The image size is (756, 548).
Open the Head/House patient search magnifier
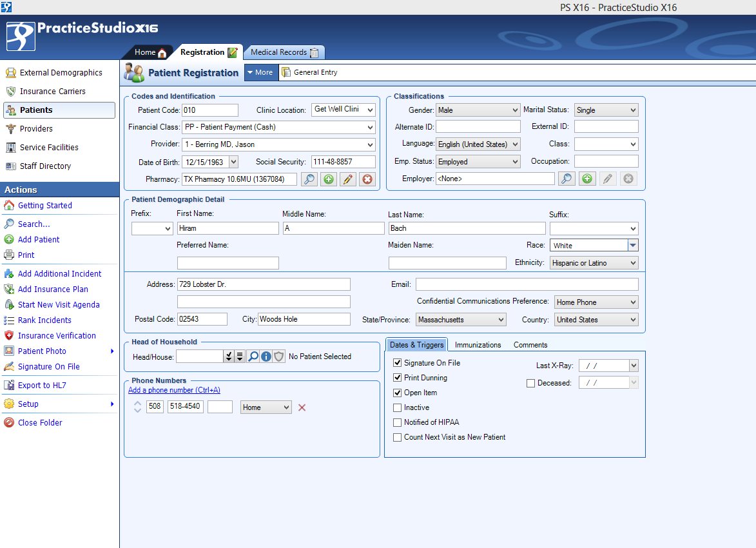(x=253, y=355)
